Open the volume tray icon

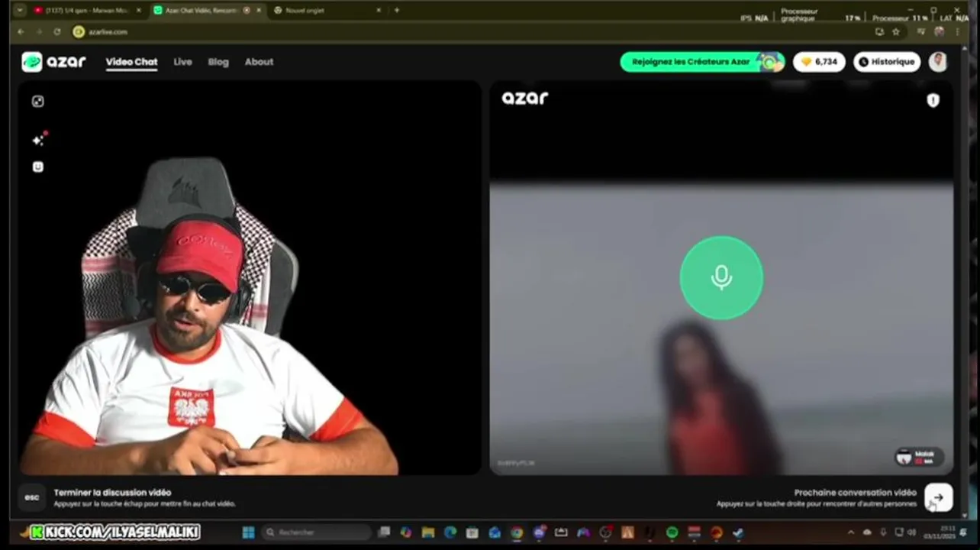pos(911,532)
